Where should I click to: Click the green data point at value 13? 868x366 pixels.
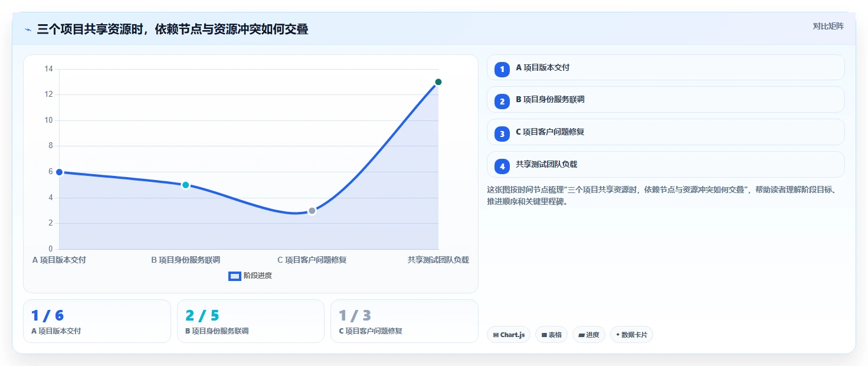point(438,82)
